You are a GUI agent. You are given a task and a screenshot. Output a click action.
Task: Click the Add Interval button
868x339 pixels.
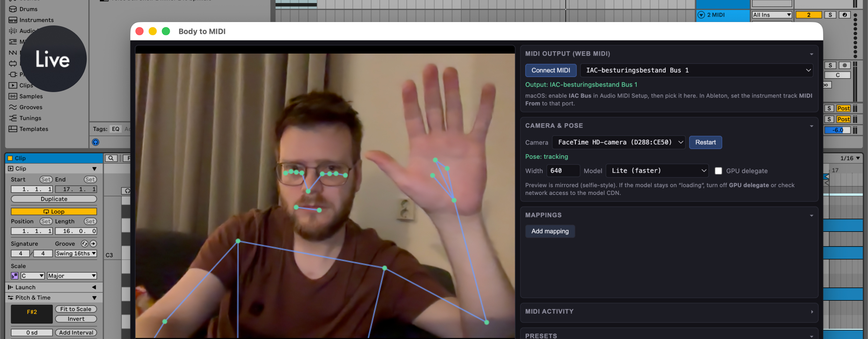pyautogui.click(x=76, y=332)
